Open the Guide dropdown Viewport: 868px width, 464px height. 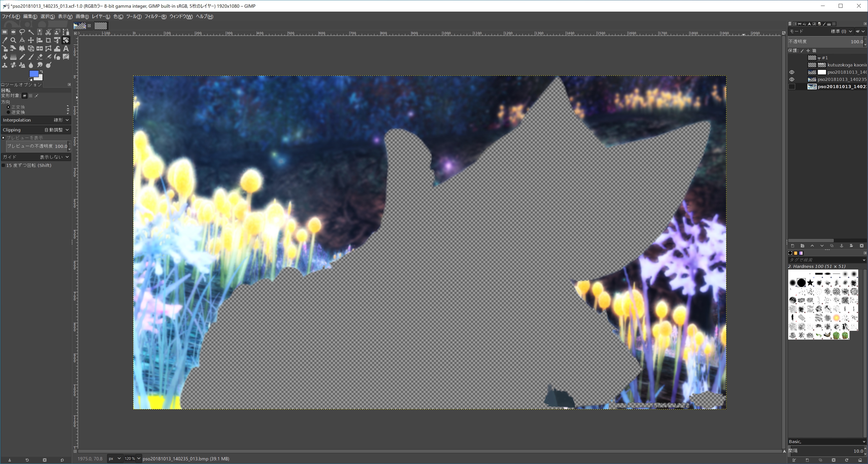tap(36, 157)
